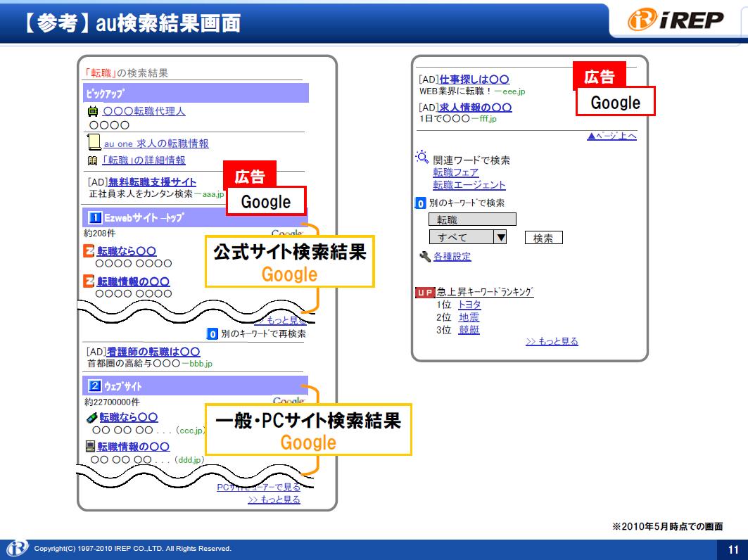
Task: Click the 検索 button
Action: (x=543, y=238)
